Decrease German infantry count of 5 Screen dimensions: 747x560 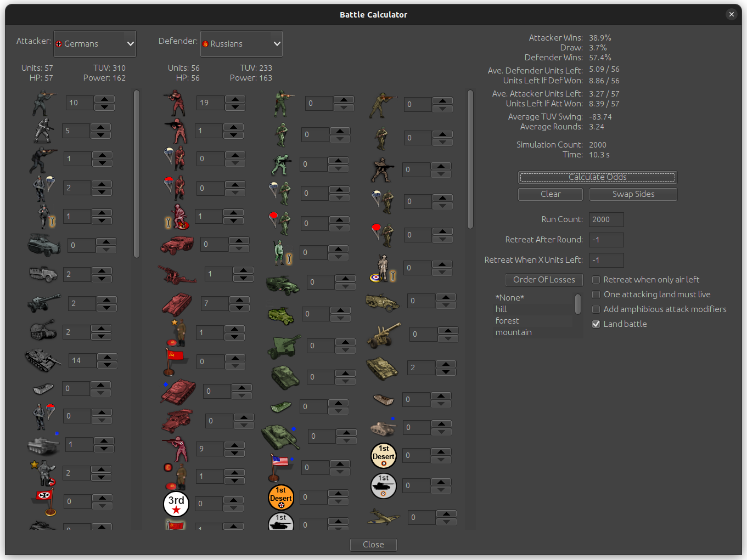[x=100, y=135]
